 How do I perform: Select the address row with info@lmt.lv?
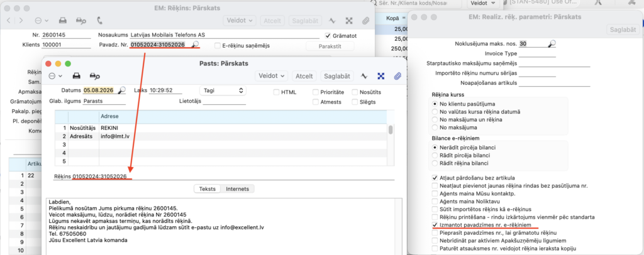coord(221,136)
